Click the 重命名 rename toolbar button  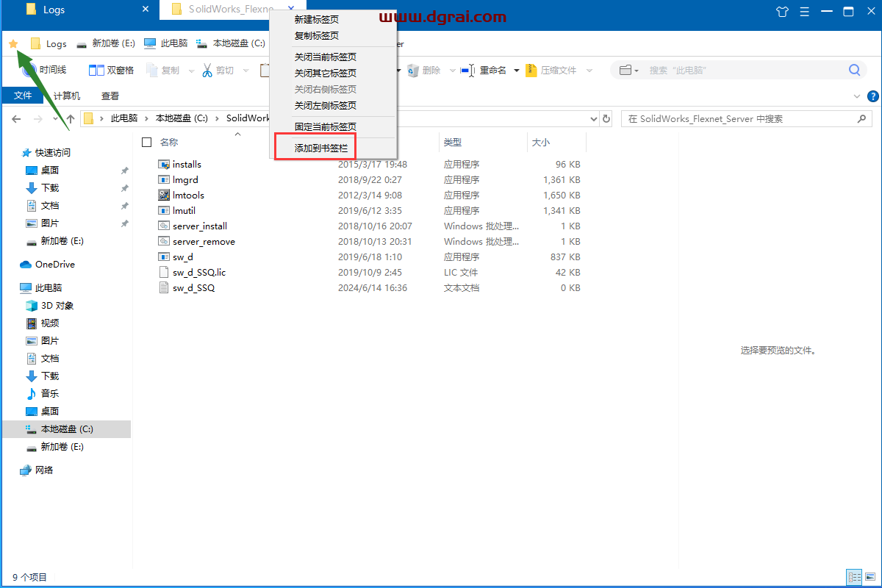click(484, 71)
